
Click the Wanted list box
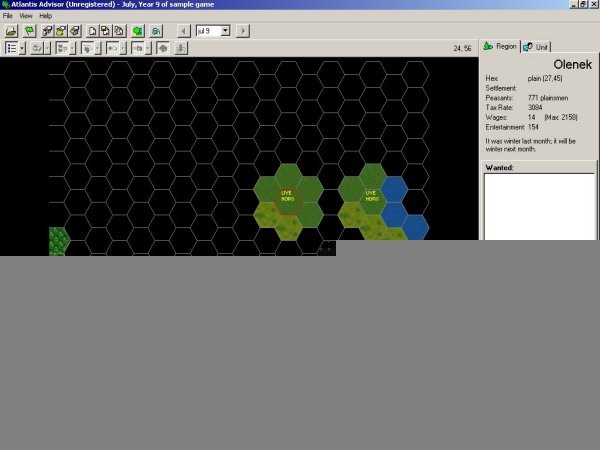click(539, 207)
